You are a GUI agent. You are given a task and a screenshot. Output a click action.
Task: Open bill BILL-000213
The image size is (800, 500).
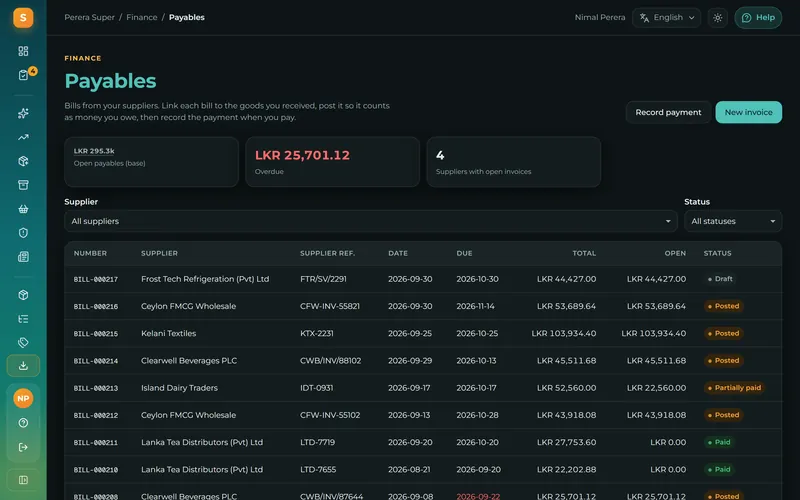coord(95,388)
